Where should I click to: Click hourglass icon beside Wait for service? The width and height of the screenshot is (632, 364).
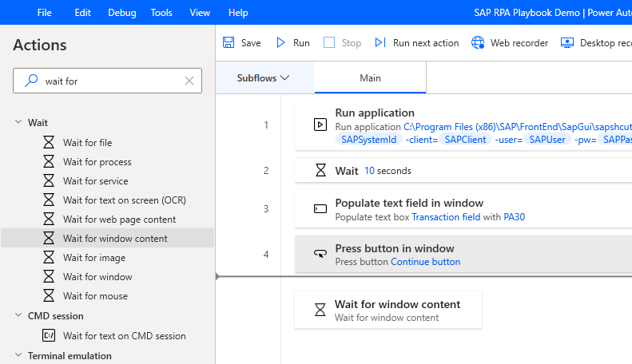click(49, 180)
